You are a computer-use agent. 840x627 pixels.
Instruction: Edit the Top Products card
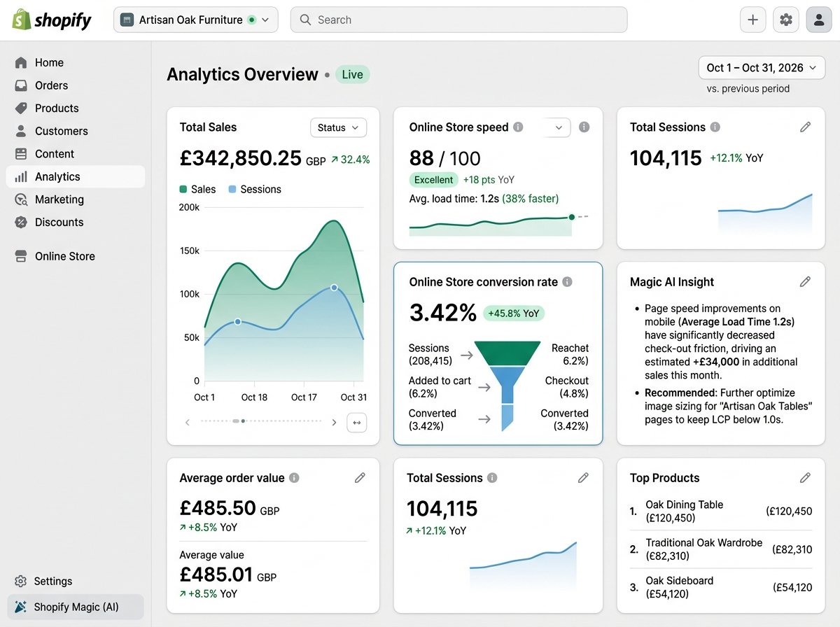point(806,477)
